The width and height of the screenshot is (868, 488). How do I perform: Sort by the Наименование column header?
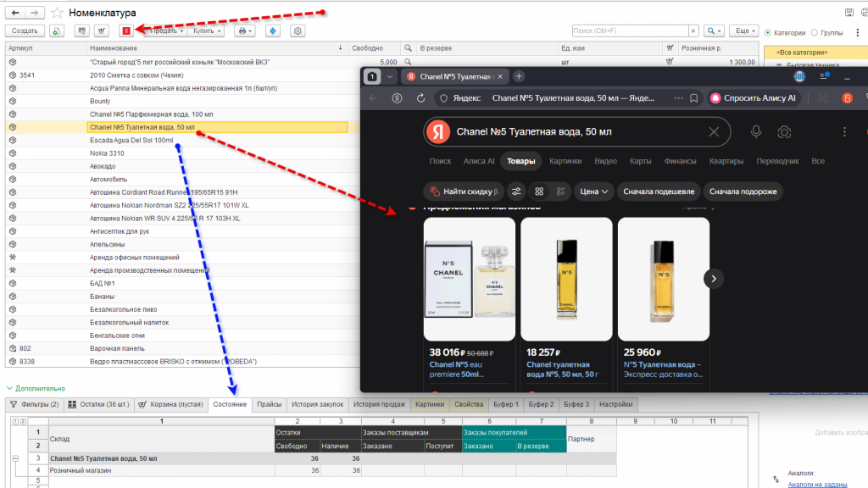[216, 48]
